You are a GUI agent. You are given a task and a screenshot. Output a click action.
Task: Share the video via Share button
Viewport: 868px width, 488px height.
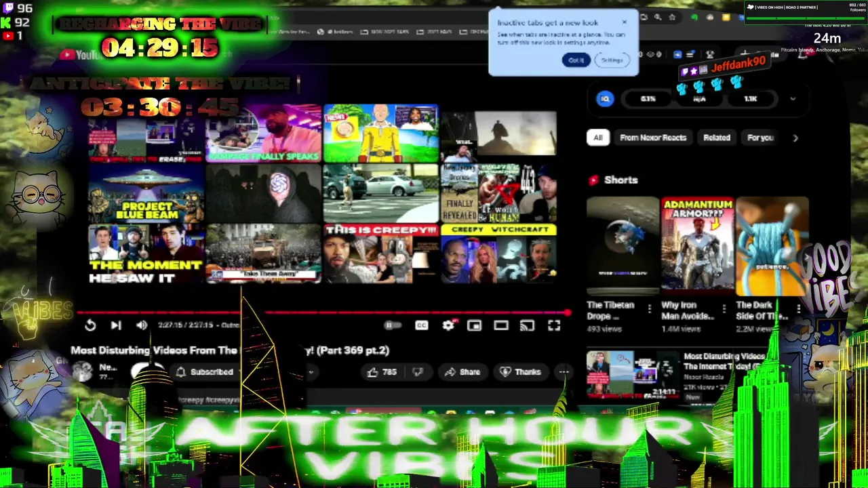[462, 371]
